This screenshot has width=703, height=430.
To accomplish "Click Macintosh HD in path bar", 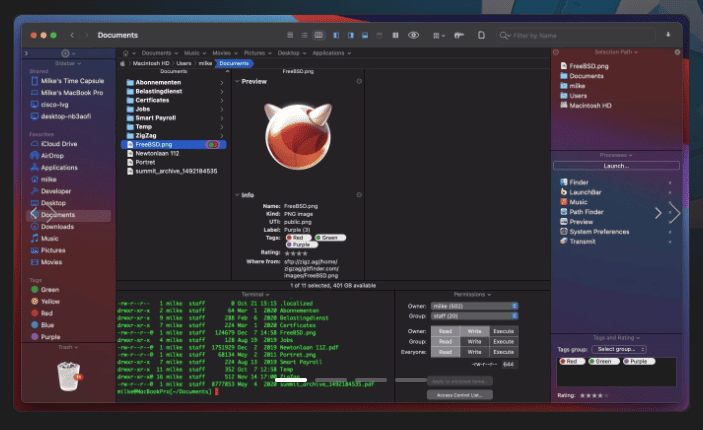I will pyautogui.click(x=151, y=63).
